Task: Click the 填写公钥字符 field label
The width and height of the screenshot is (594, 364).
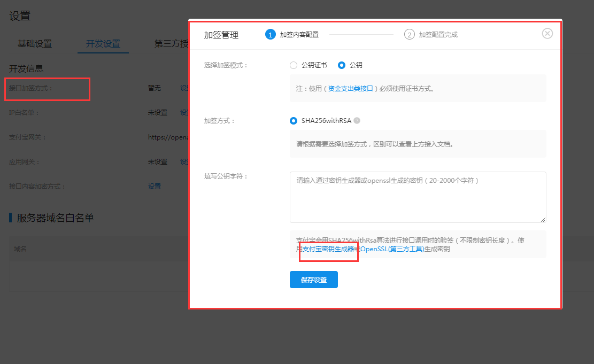Action: coord(226,176)
